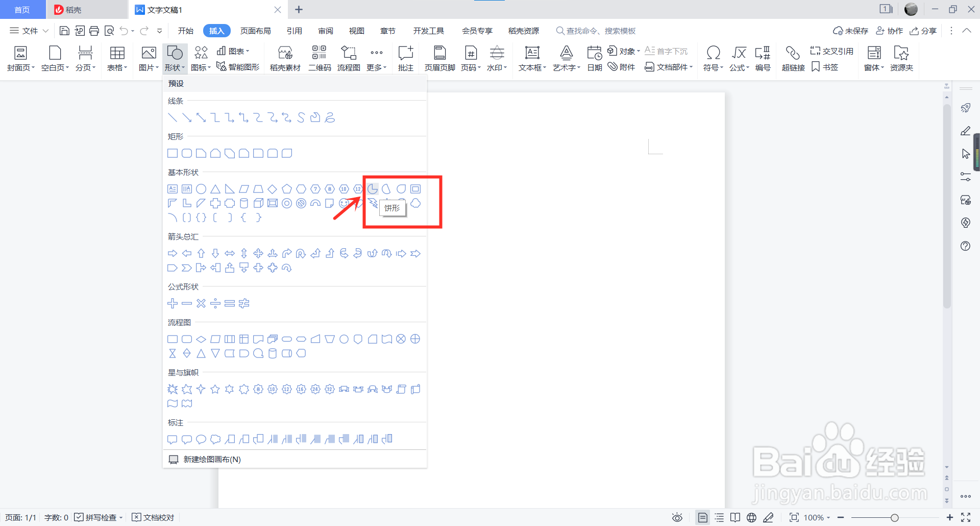Open a new tab with the plus button

click(299, 10)
